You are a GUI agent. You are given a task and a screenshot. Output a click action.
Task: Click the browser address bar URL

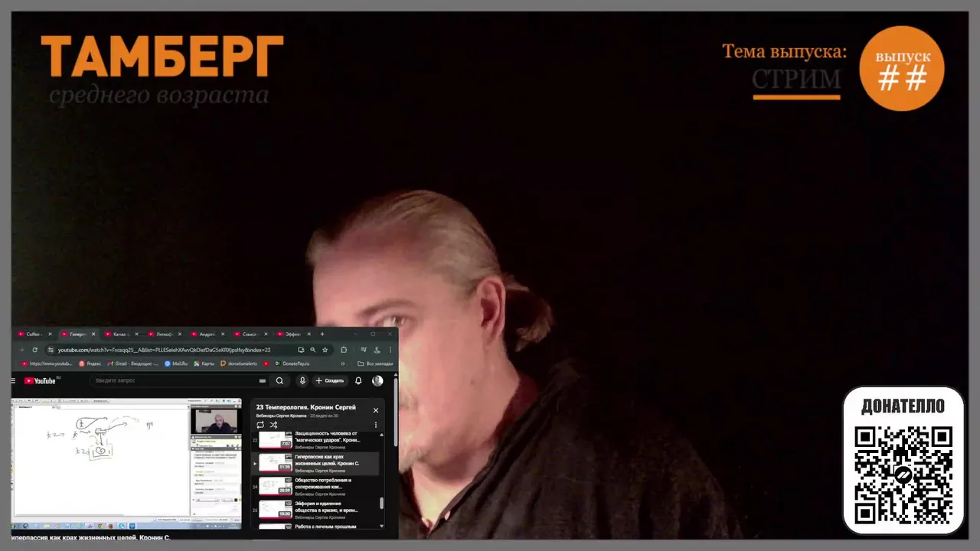pyautogui.click(x=164, y=350)
